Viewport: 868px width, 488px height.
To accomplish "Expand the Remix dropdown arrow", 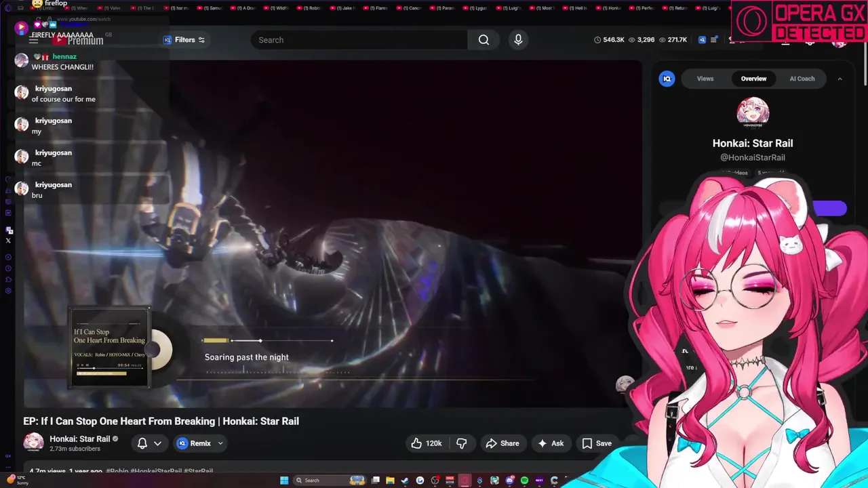I will pyautogui.click(x=220, y=443).
